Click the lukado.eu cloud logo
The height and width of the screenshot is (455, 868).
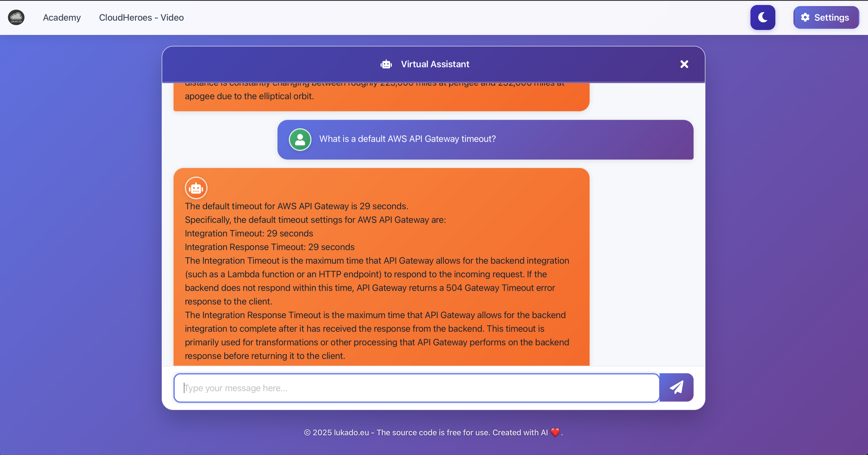point(16,17)
